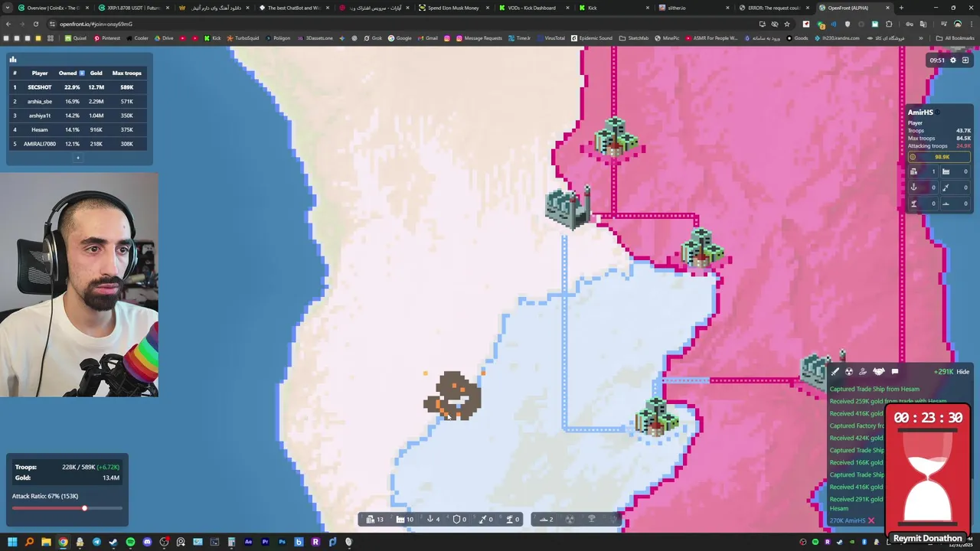Open Spotify from the taskbar
This screenshot has height=551, width=980.
click(130, 542)
